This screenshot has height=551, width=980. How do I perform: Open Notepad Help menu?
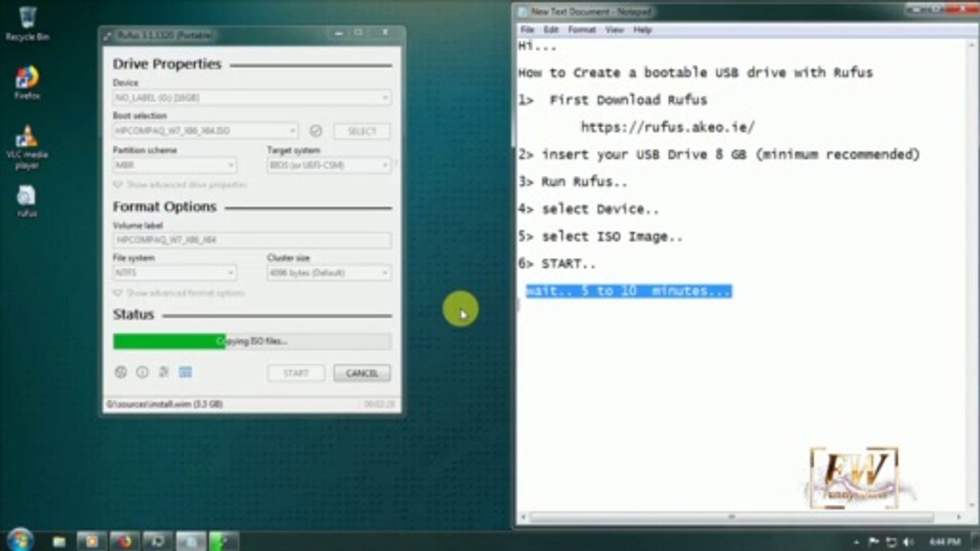click(x=642, y=30)
